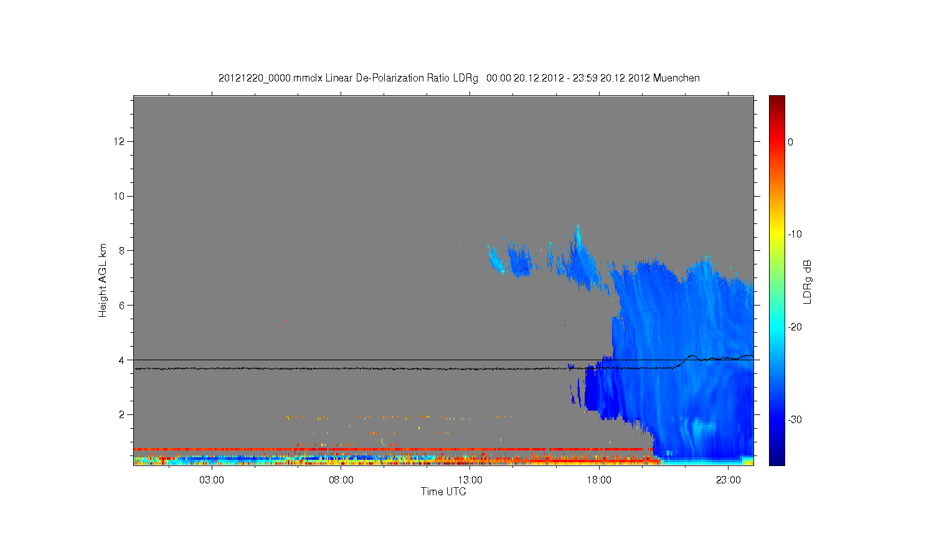Click the plot title starting with 20121220_0000.mmclx
This screenshot has width=934, height=560.
(x=459, y=78)
